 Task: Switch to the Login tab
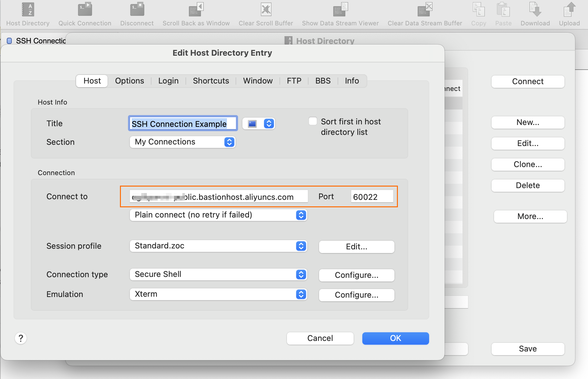click(x=168, y=81)
